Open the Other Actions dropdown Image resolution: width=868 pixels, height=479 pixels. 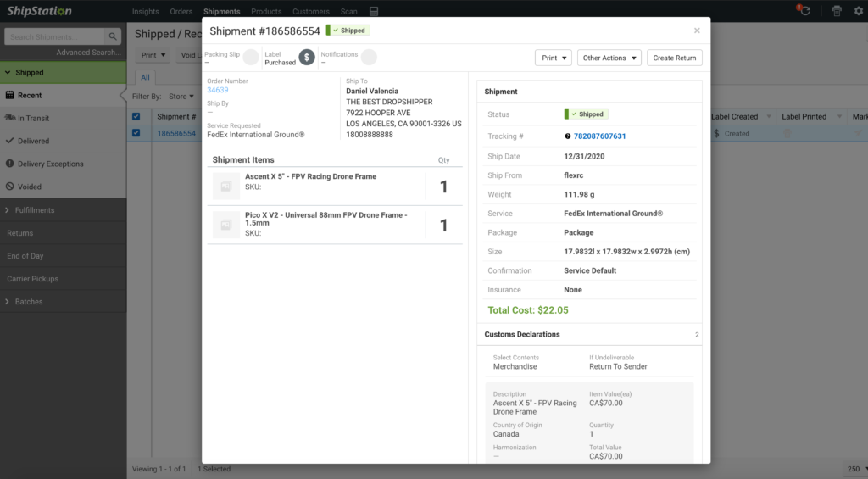click(x=609, y=58)
